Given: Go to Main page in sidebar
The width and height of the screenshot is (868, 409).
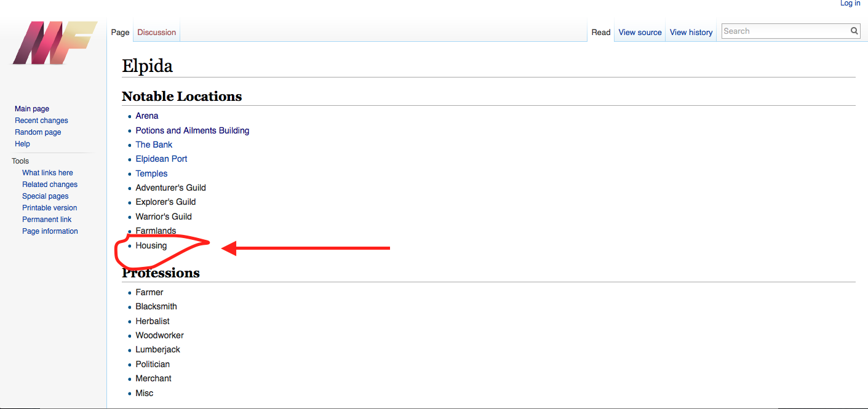Looking at the screenshot, I should pyautogui.click(x=32, y=109).
